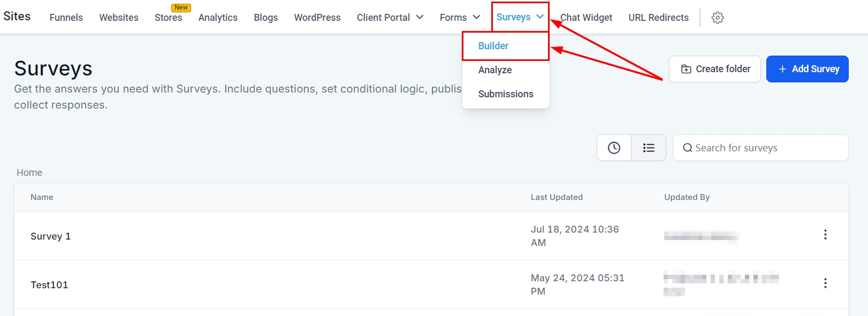Go to the Funnels tab

coord(66,18)
